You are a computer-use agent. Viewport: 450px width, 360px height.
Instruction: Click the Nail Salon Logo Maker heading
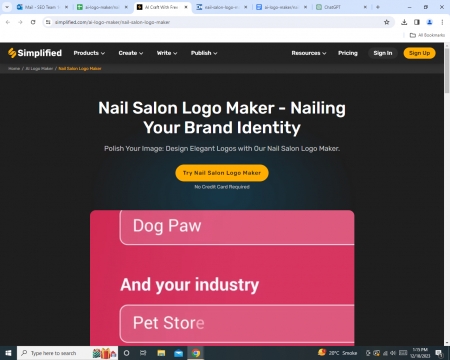222,118
